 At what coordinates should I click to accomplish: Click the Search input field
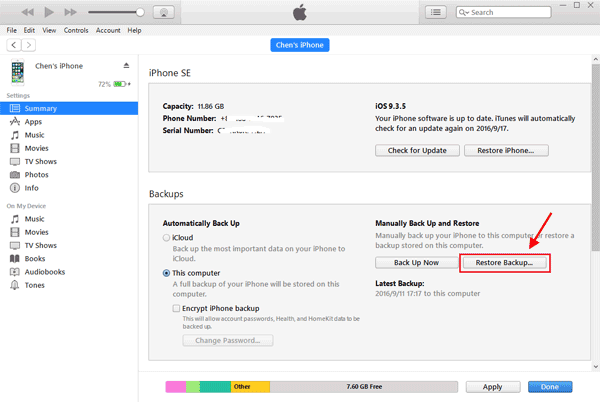point(503,12)
